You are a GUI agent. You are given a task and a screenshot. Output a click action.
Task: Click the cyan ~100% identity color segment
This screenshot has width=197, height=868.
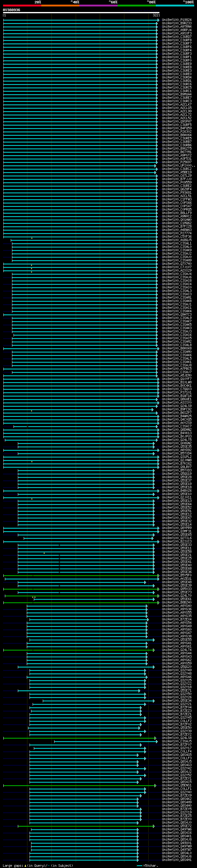[175, 6]
